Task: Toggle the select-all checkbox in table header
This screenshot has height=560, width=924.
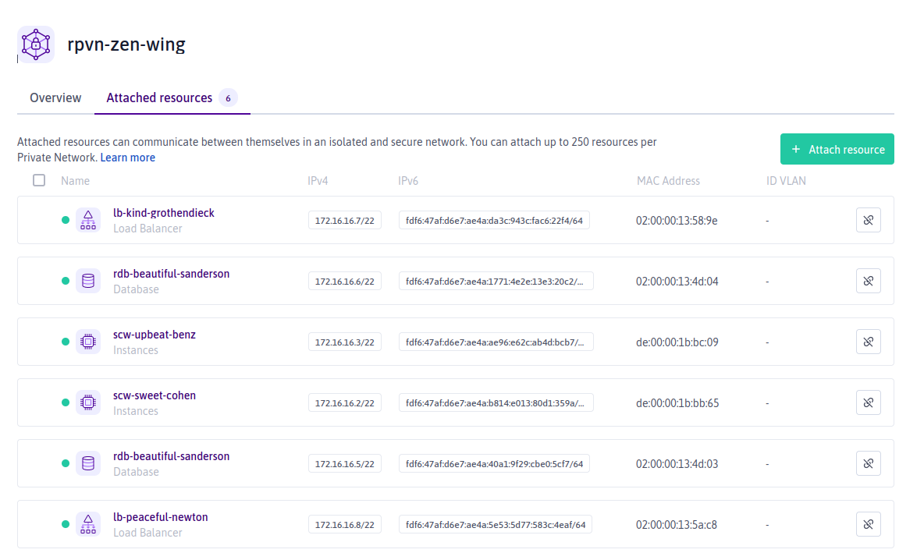Action: pos(39,180)
